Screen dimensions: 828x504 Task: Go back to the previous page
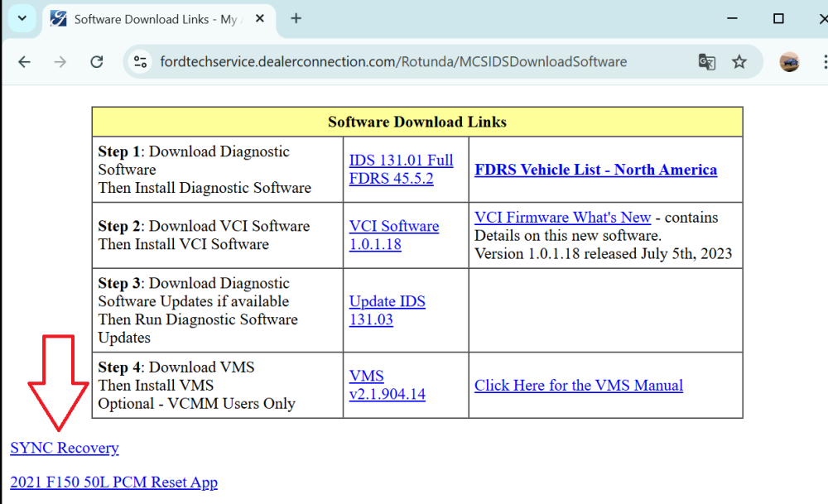click(24, 62)
